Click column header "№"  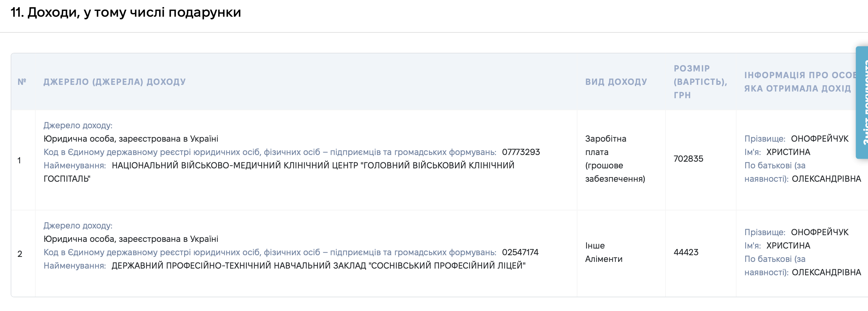tap(22, 82)
